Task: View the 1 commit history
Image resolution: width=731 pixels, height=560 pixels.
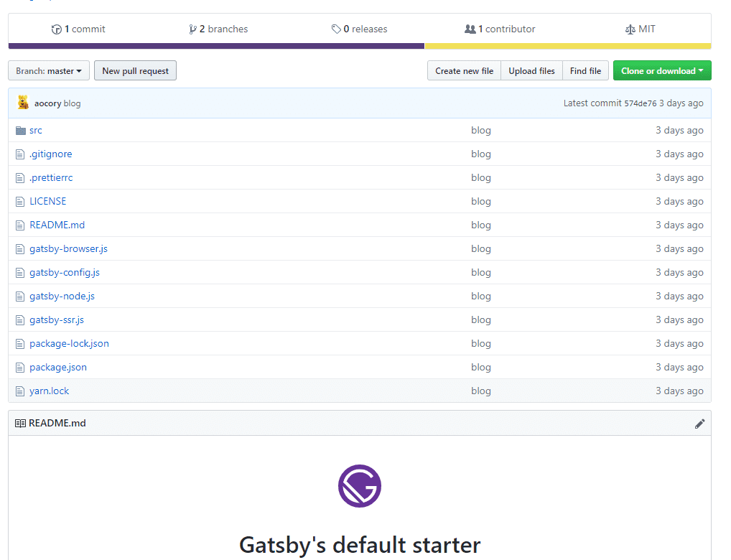Action: [78, 29]
